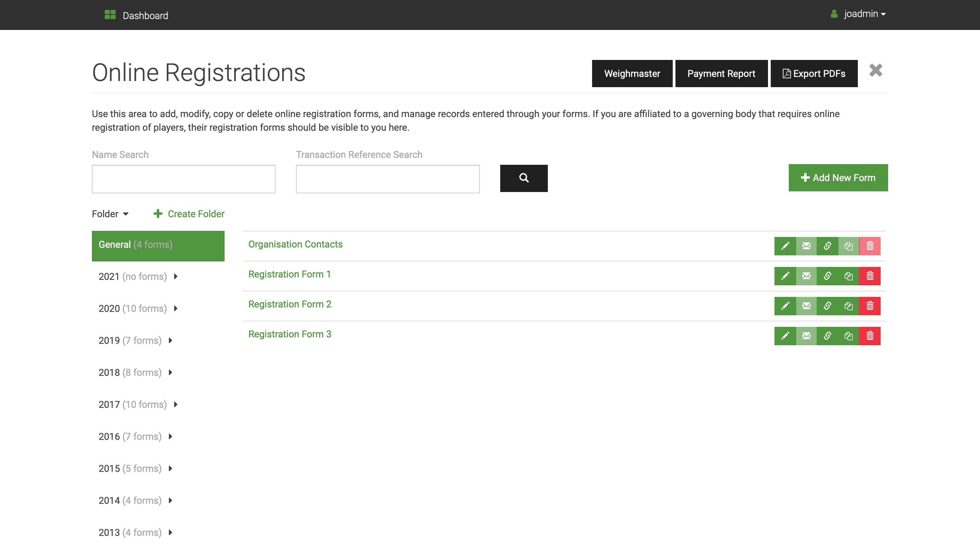Click Create Folder link
This screenshot has height=557, width=980.
189,214
